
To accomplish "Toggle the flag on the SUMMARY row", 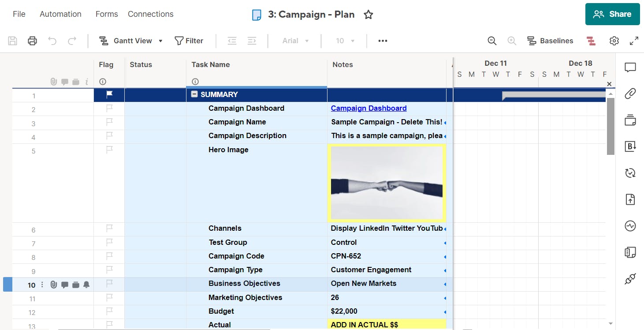I will pos(108,94).
